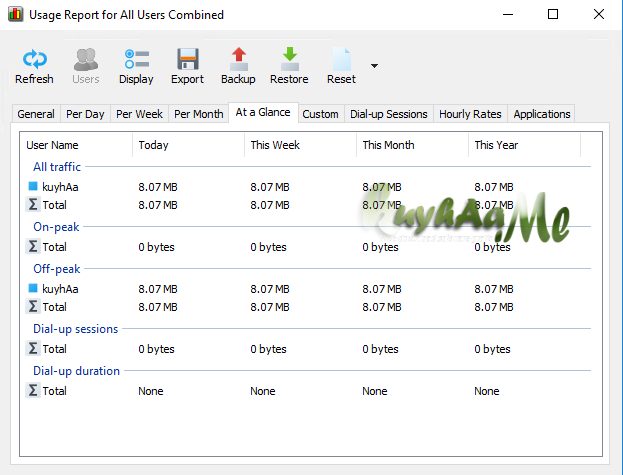Screen dimensions: 623x475
Task: Show the Dial-up Sessions tab
Action: pyautogui.click(x=389, y=114)
